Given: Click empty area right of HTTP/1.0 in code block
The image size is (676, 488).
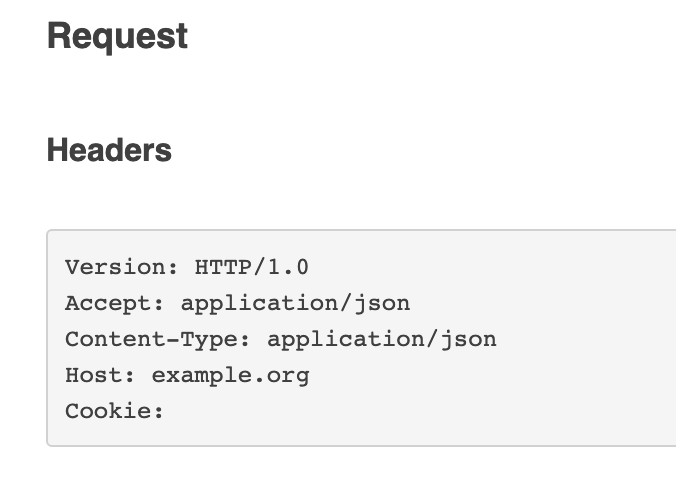Looking at the screenshot, I should pyautogui.click(x=474, y=267).
